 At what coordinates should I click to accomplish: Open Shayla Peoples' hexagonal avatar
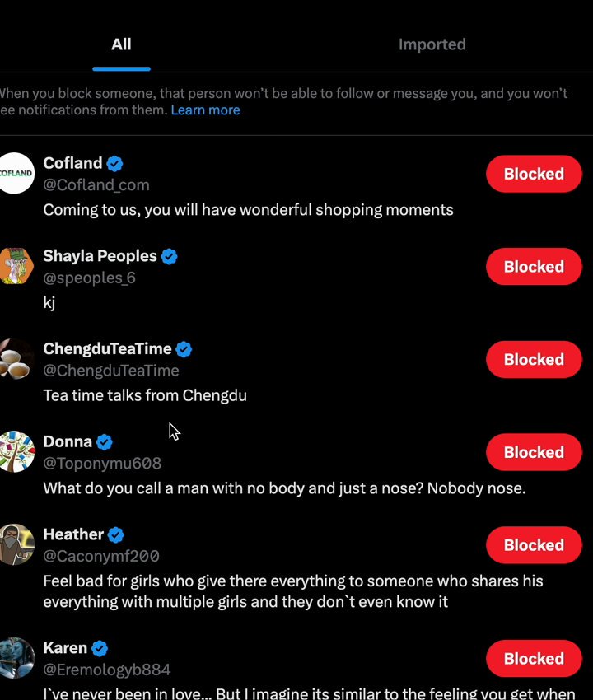coord(16,266)
